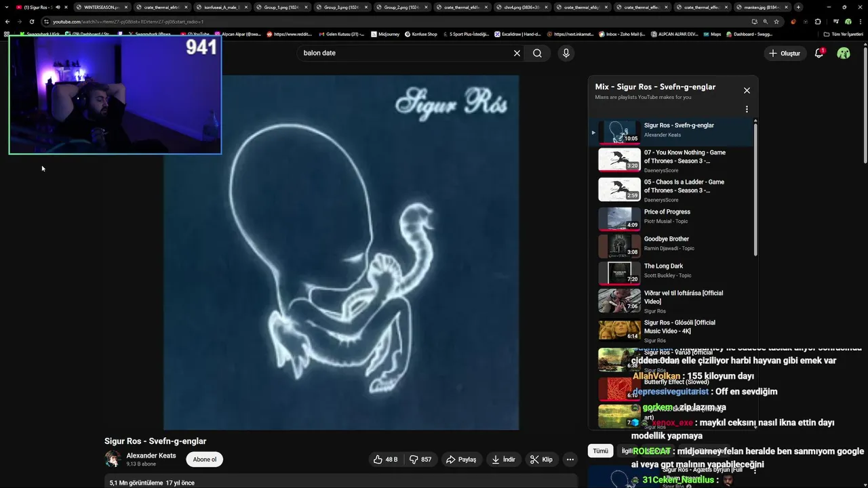Switch to the Group_3.png tab
This screenshot has height=488, width=868.
point(341,7)
